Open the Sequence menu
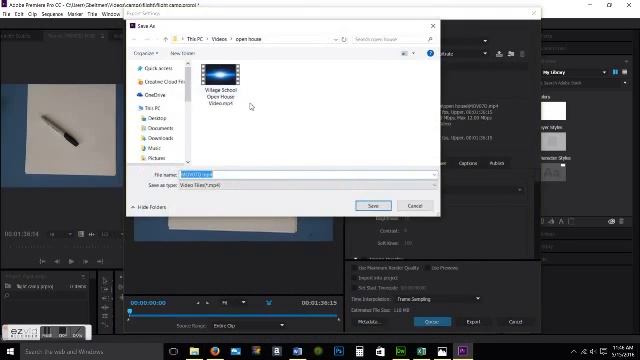Image resolution: width=640 pixels, height=360 pixels. [x=52, y=14]
